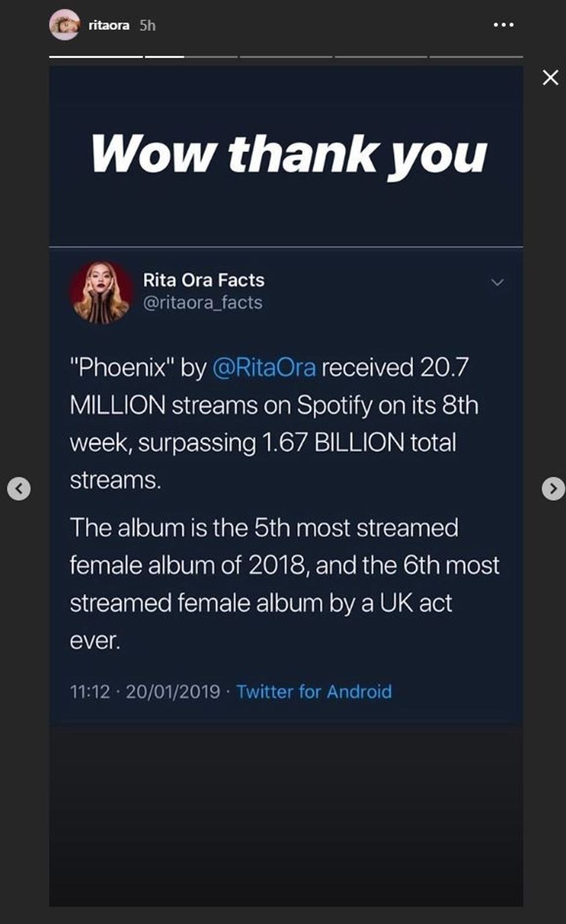Jump to the first story progress segment
The image size is (566, 924).
[x=96, y=57]
